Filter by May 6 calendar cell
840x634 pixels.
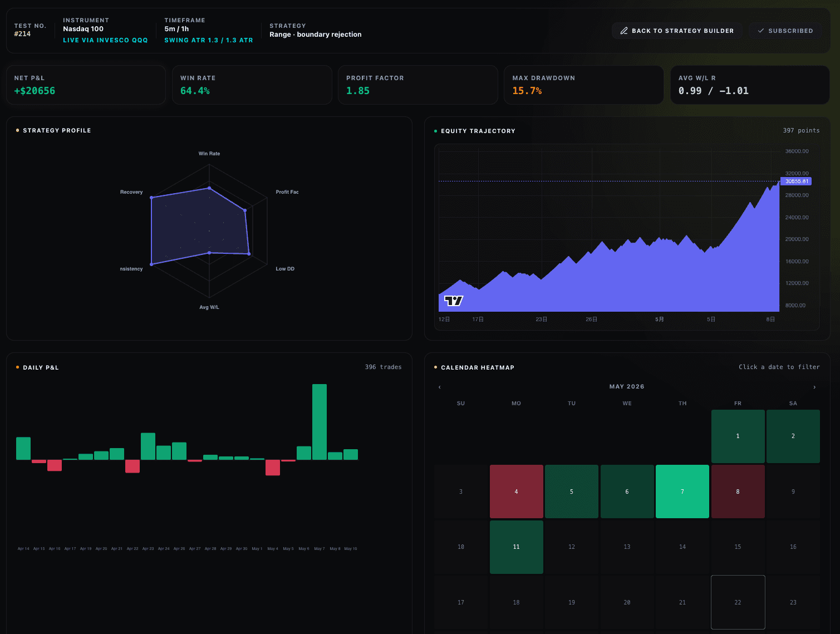click(627, 492)
